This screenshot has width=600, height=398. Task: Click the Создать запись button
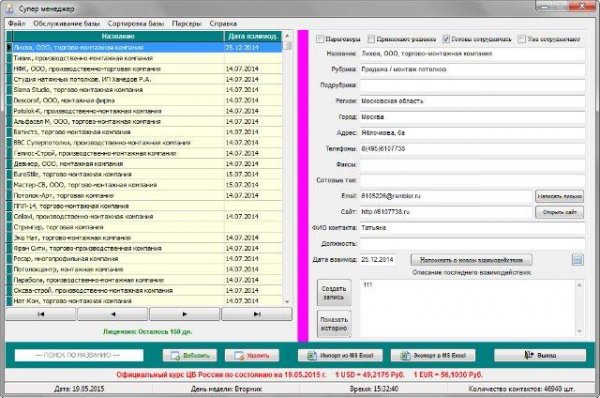(x=334, y=293)
